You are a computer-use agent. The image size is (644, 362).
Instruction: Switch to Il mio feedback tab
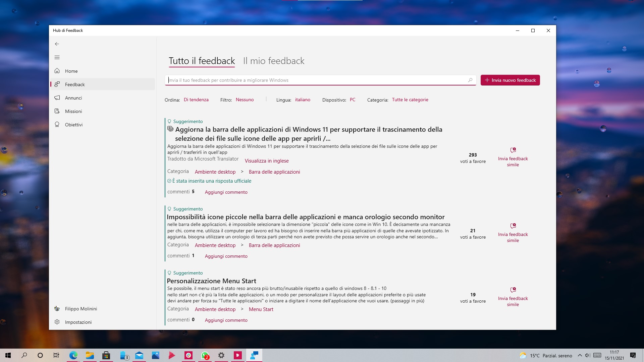tap(274, 61)
